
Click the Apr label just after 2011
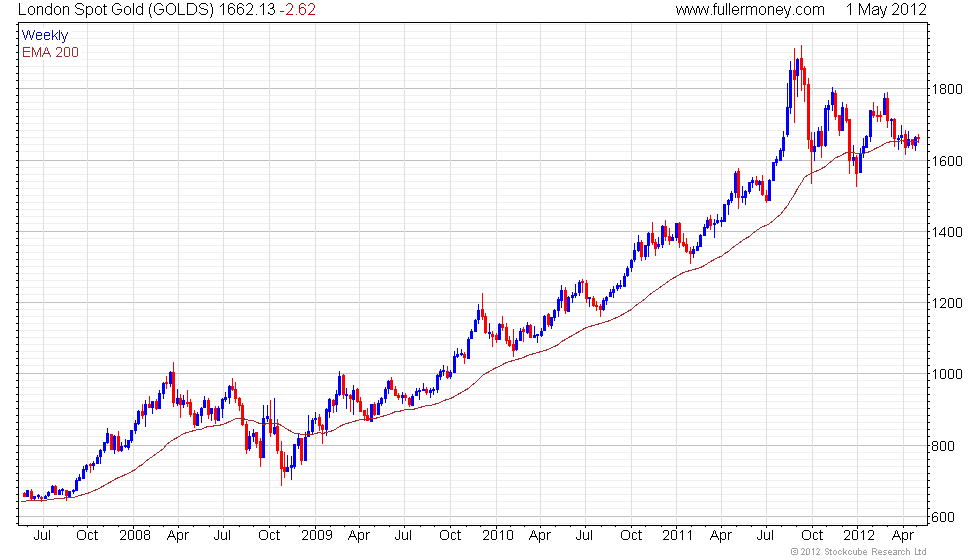tap(721, 536)
